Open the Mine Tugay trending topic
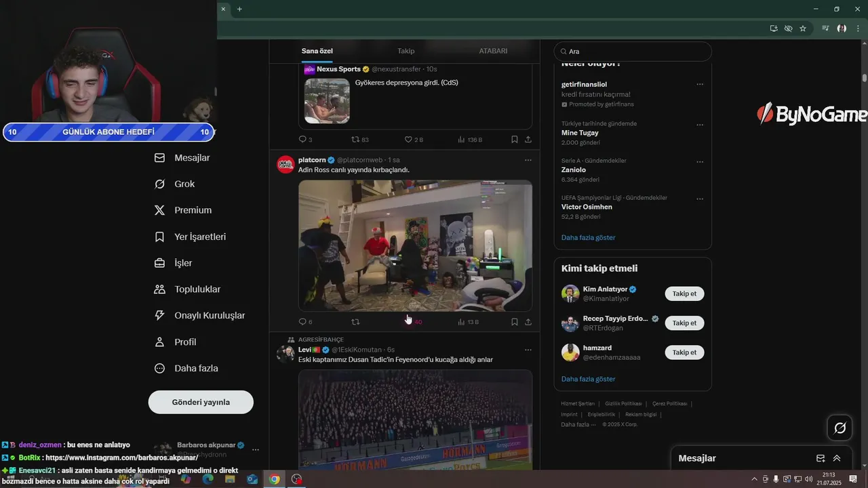This screenshot has height=488, width=868. [580, 133]
